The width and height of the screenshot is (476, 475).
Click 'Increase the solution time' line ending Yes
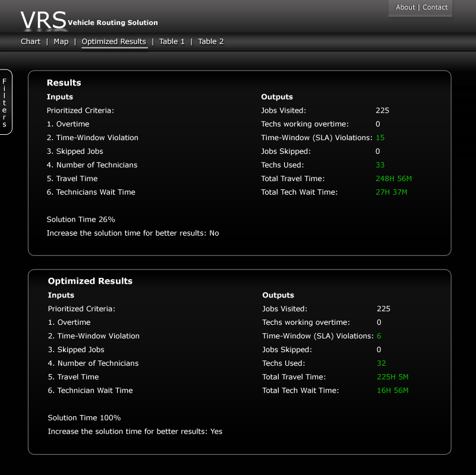pos(135,432)
